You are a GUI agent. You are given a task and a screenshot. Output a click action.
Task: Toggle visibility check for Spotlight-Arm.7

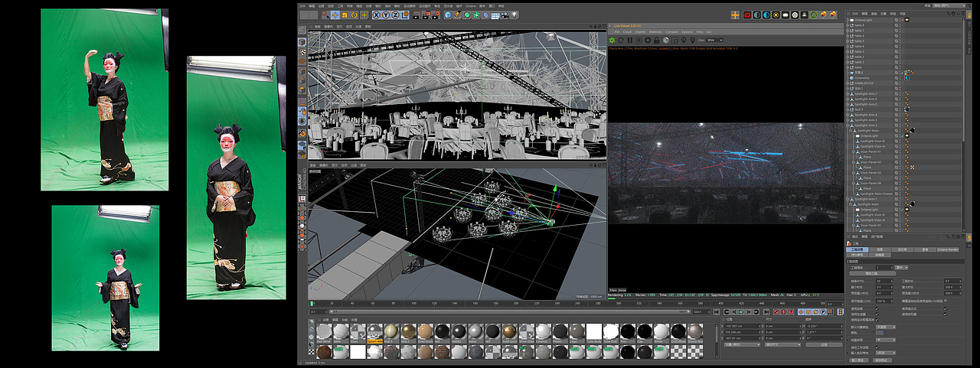click(897, 93)
